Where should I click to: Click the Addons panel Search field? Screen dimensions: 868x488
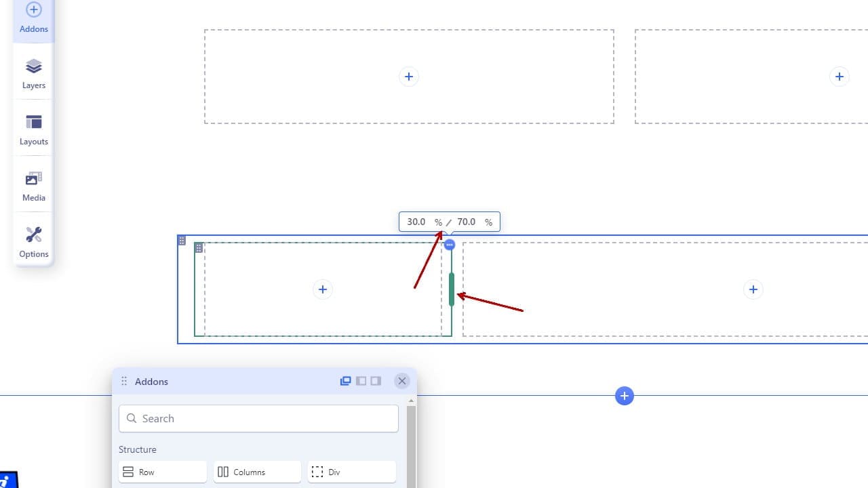click(x=258, y=418)
